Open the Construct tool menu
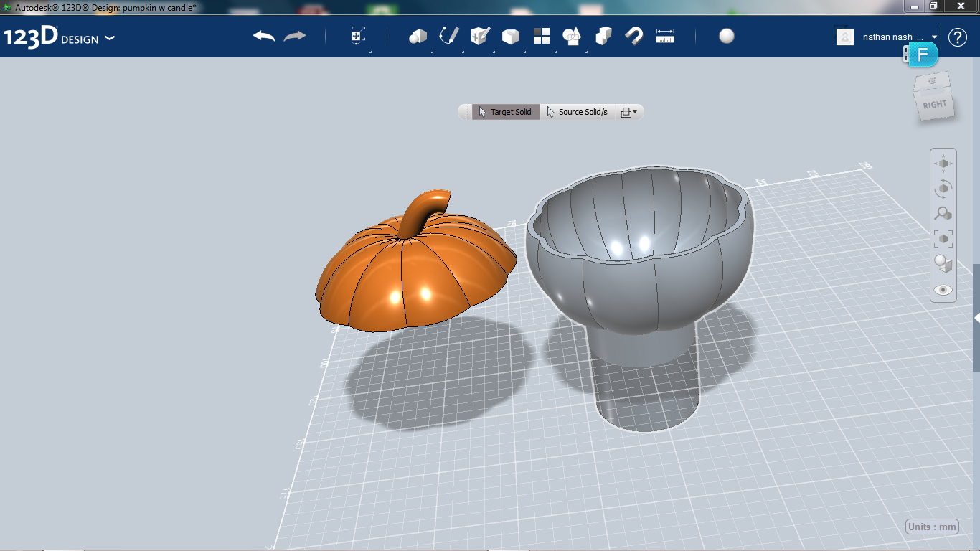This screenshot has height=551, width=980. tap(480, 36)
